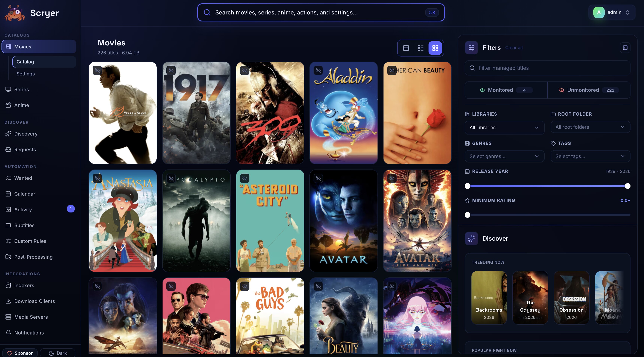The height and width of the screenshot is (357, 644).
Task: Click the Genres film icon
Action: (x=467, y=143)
